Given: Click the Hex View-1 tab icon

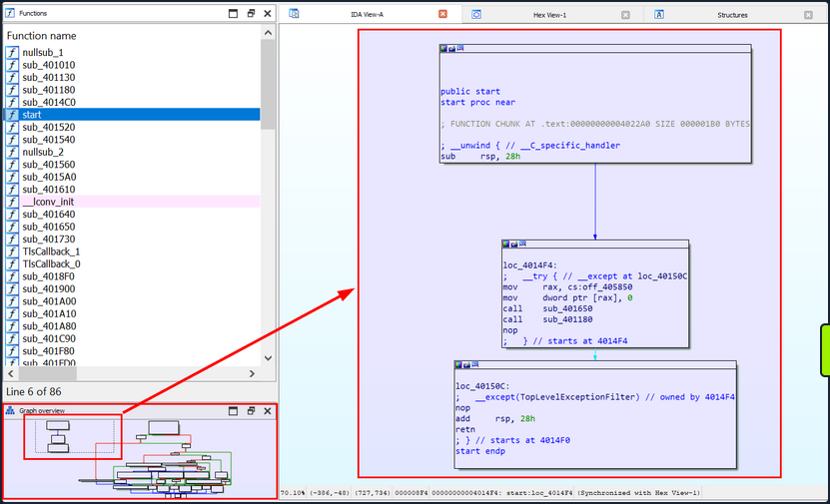Looking at the screenshot, I should click(x=476, y=15).
